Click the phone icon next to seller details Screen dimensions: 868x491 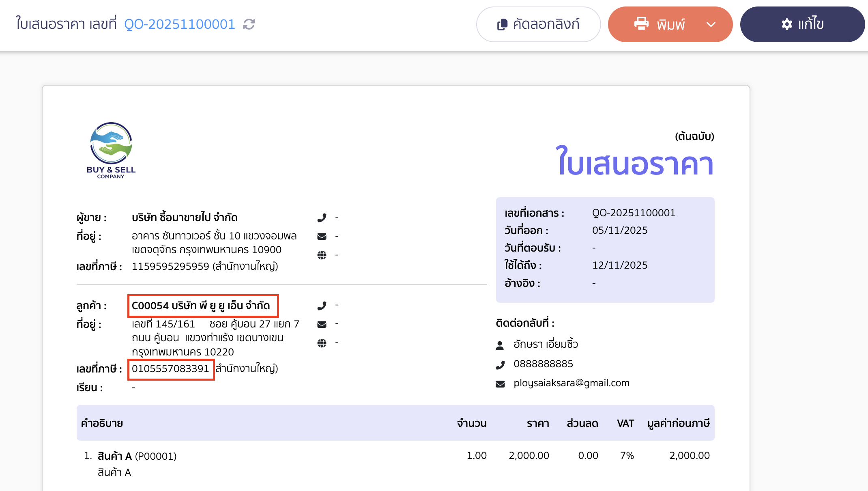click(x=322, y=218)
